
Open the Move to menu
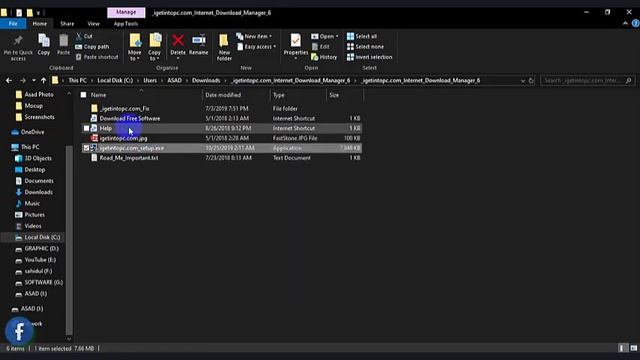(x=134, y=47)
